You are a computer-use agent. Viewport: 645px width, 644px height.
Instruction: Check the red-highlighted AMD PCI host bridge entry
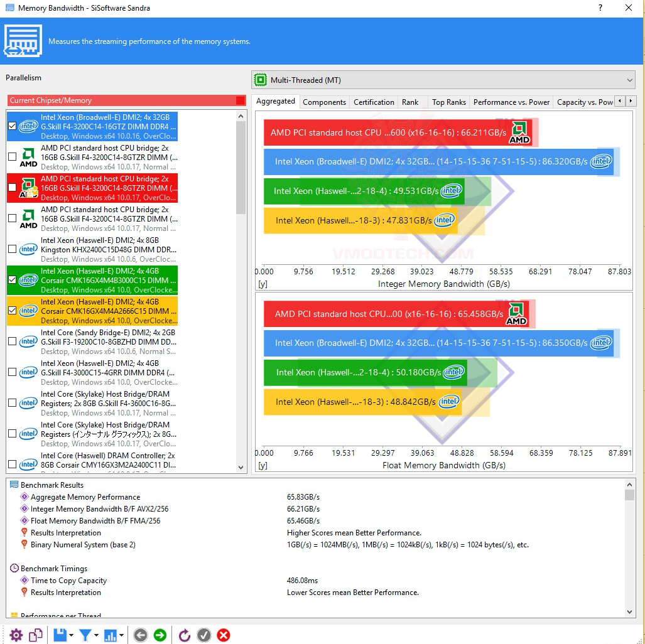(x=13, y=188)
